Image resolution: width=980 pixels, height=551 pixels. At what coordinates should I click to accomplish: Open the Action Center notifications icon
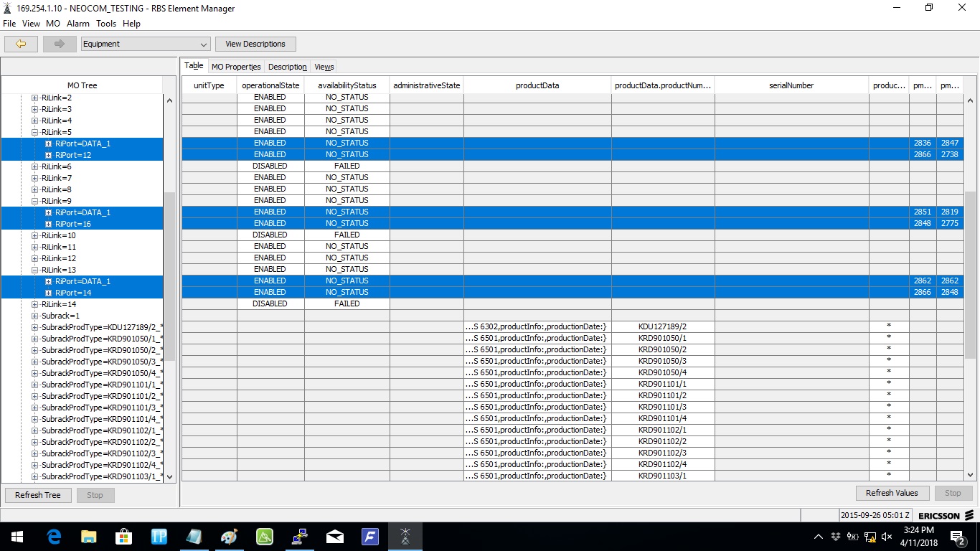tap(957, 537)
